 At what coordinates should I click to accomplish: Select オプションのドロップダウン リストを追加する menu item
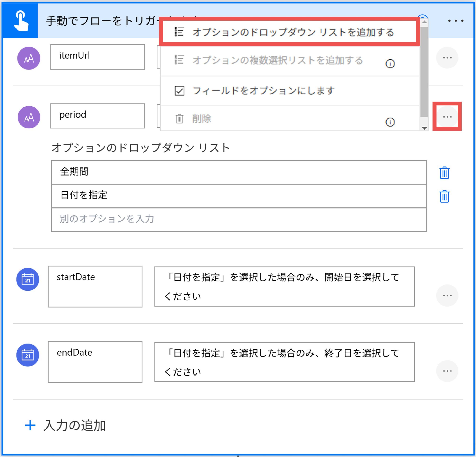(289, 32)
